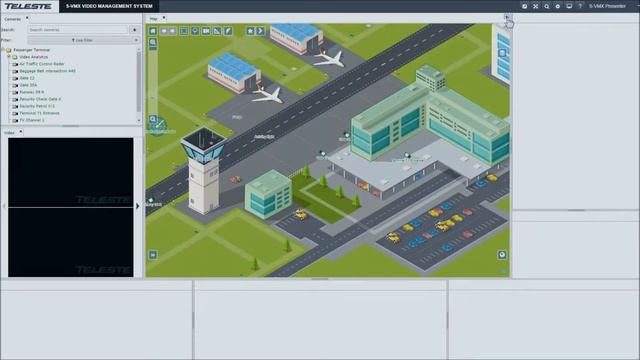Select the Gate 35A camera
This screenshot has width=640, height=360.
coord(28,85)
